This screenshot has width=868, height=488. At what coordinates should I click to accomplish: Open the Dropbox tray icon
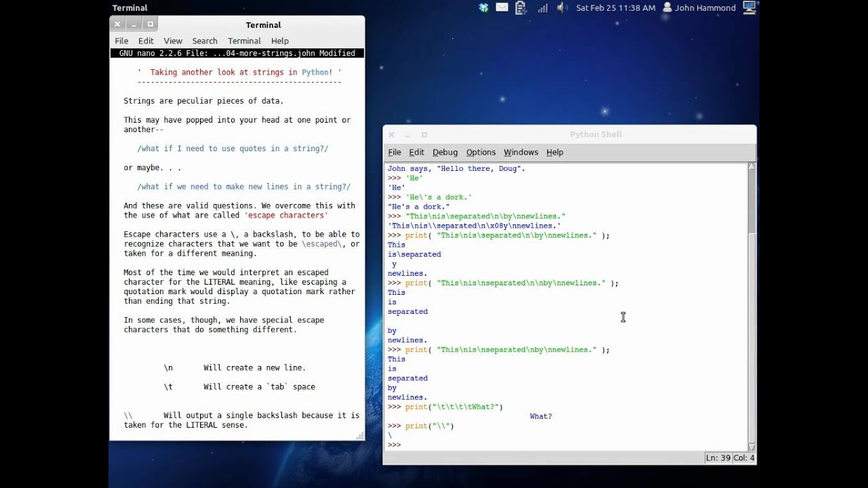coord(484,7)
